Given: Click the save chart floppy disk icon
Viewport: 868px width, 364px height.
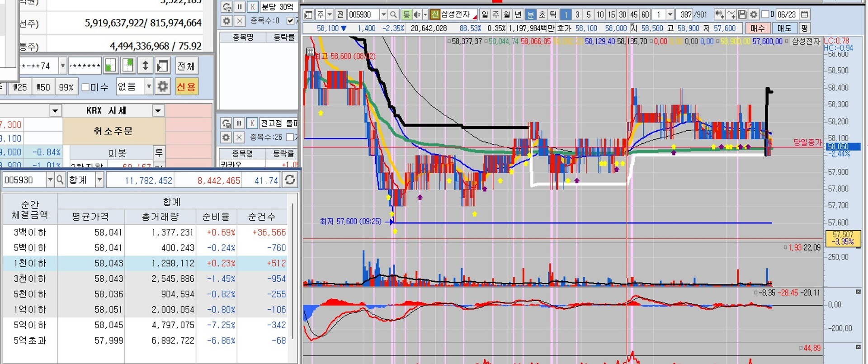Looking at the screenshot, I should point(742,14).
